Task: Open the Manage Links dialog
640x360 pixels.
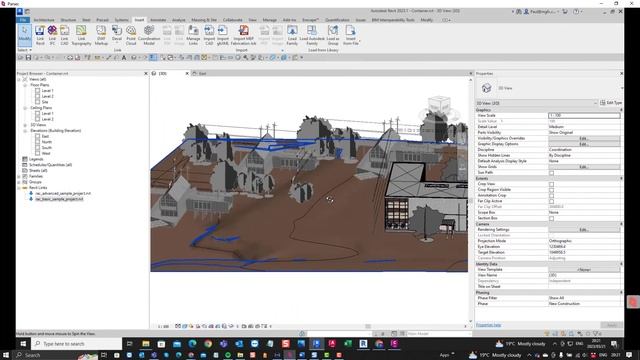Action: point(193,35)
